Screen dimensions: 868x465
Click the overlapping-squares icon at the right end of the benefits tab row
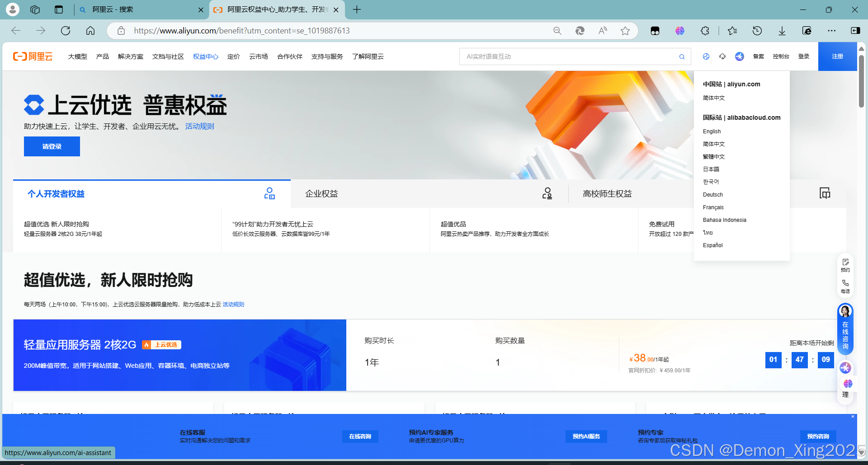(x=825, y=193)
